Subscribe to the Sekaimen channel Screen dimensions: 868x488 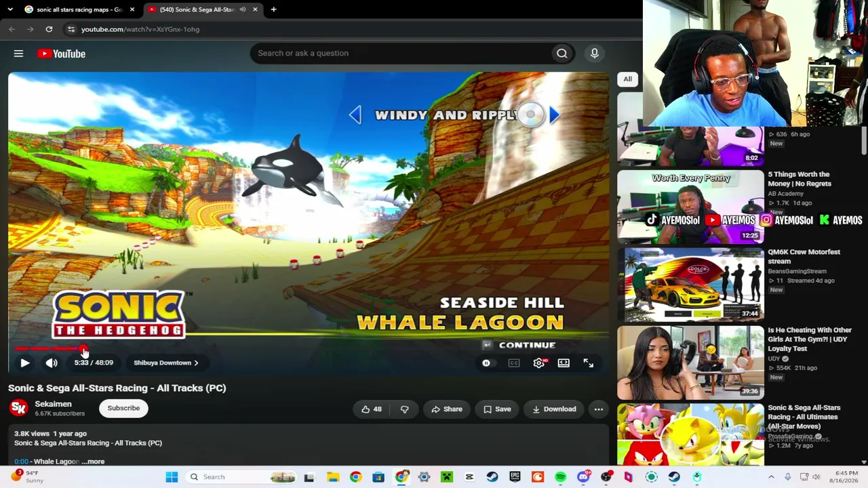point(123,408)
